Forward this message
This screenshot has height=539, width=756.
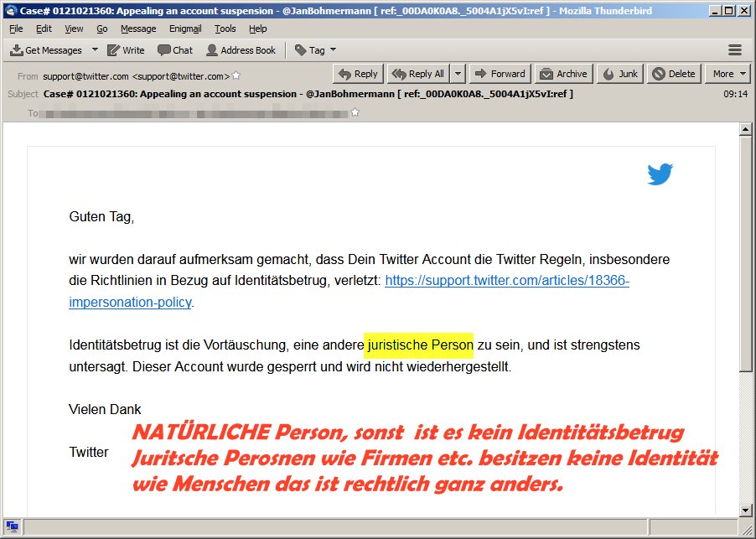[x=500, y=74]
